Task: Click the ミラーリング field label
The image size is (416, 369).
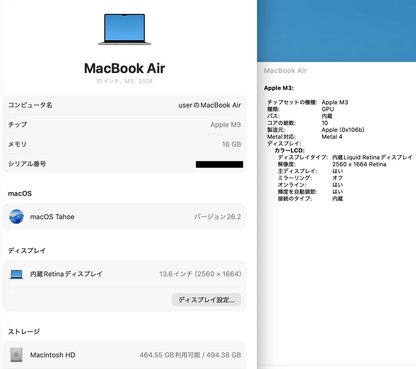Action: click(x=295, y=178)
